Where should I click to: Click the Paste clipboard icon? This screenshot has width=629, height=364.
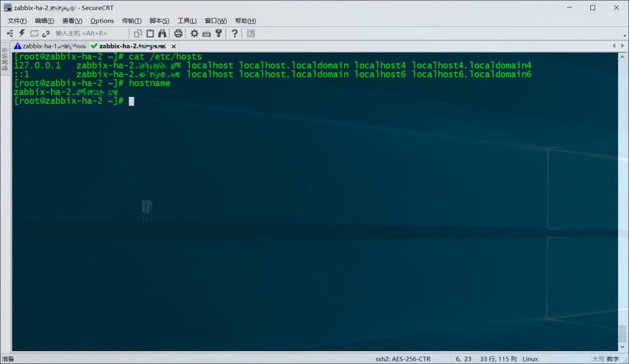point(150,33)
